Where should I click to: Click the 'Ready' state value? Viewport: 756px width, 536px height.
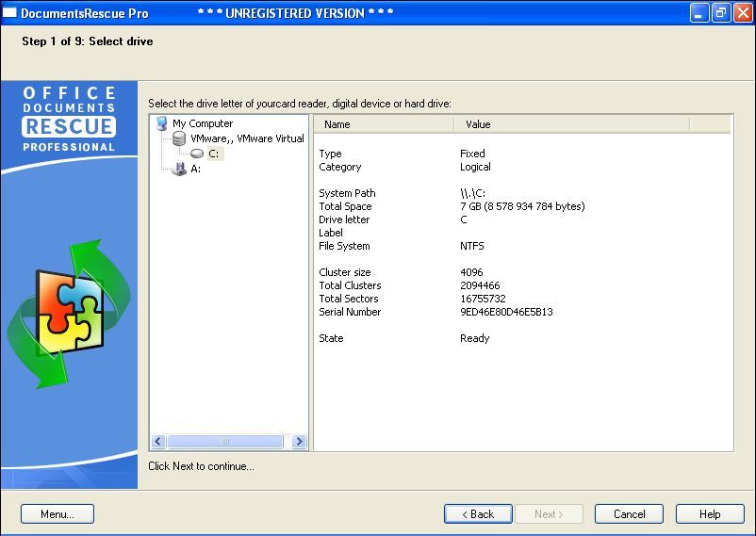(475, 338)
